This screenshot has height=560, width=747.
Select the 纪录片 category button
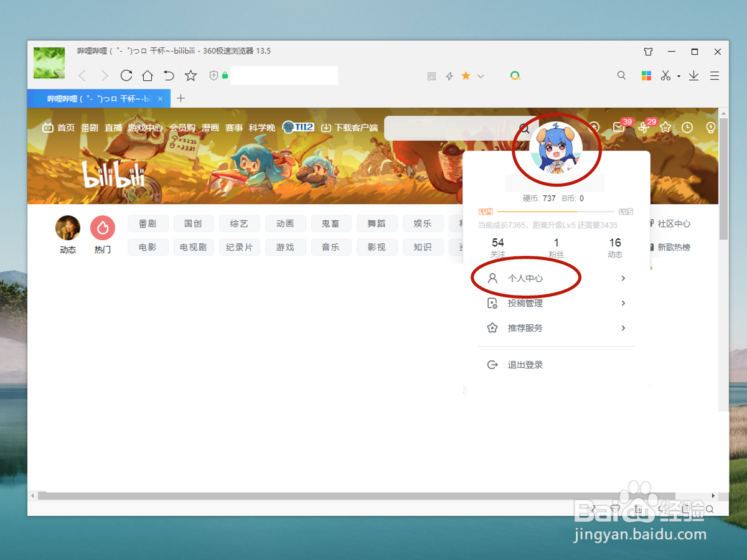click(x=239, y=247)
